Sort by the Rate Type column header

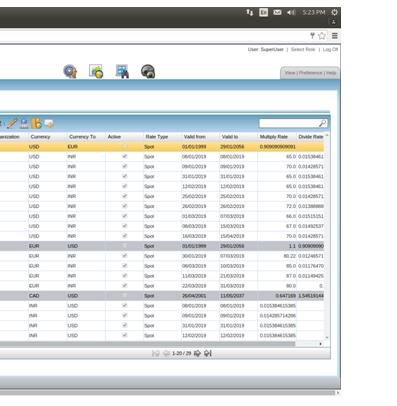[156, 137]
